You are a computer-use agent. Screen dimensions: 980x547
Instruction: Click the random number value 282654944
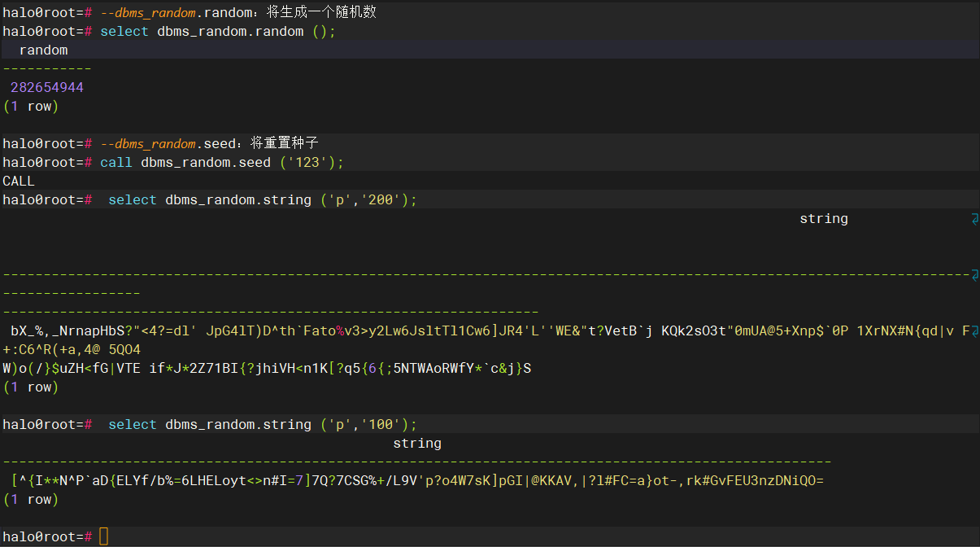pyautogui.click(x=47, y=87)
